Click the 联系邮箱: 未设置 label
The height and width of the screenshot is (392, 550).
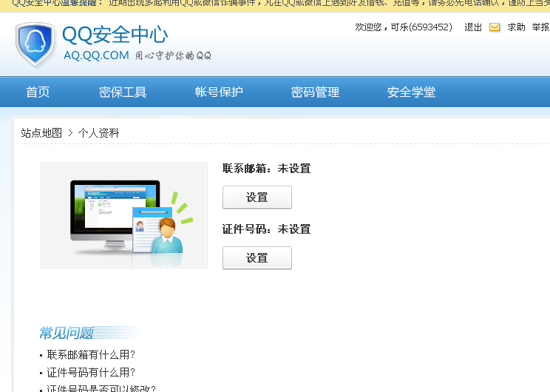tap(267, 169)
